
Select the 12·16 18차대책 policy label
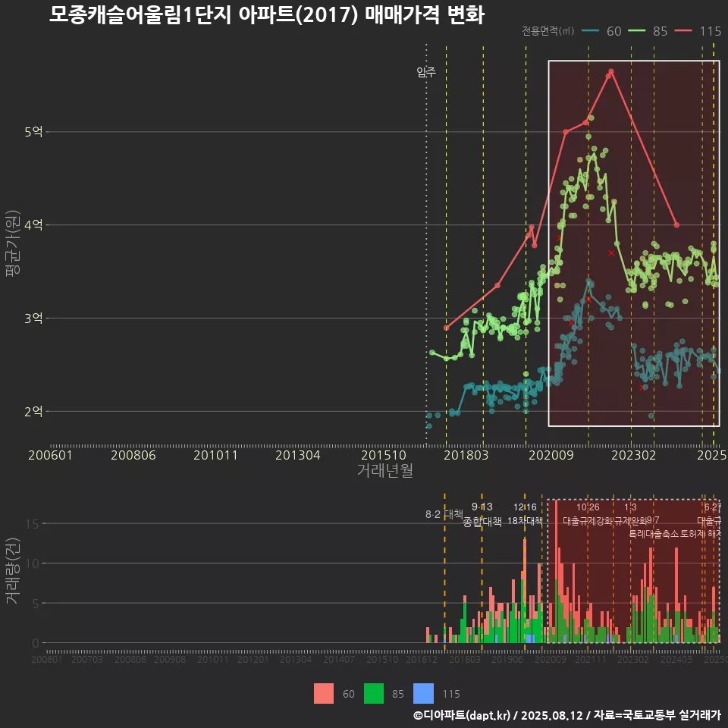(x=525, y=514)
